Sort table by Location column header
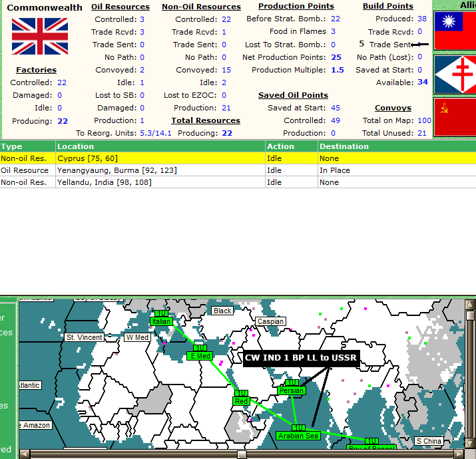The height and width of the screenshot is (459, 476). click(160, 146)
